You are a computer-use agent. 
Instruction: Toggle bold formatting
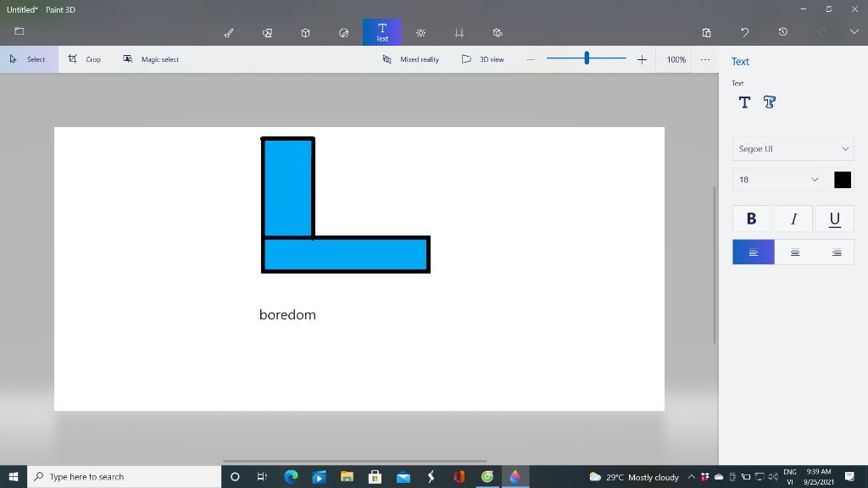click(751, 219)
